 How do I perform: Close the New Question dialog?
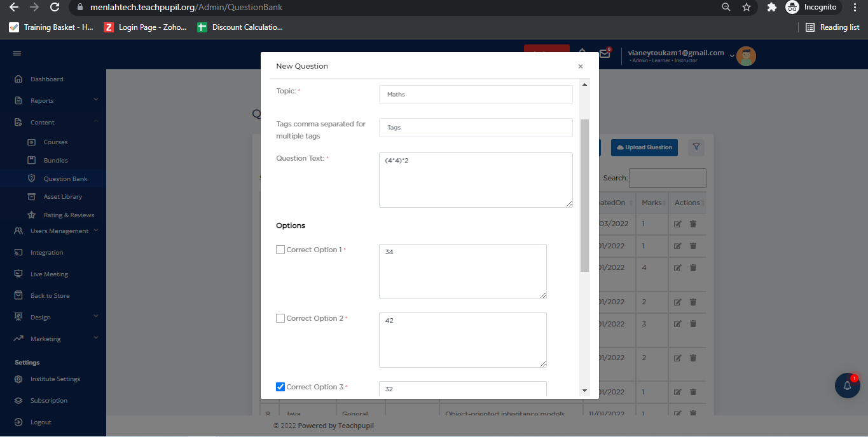[580, 66]
